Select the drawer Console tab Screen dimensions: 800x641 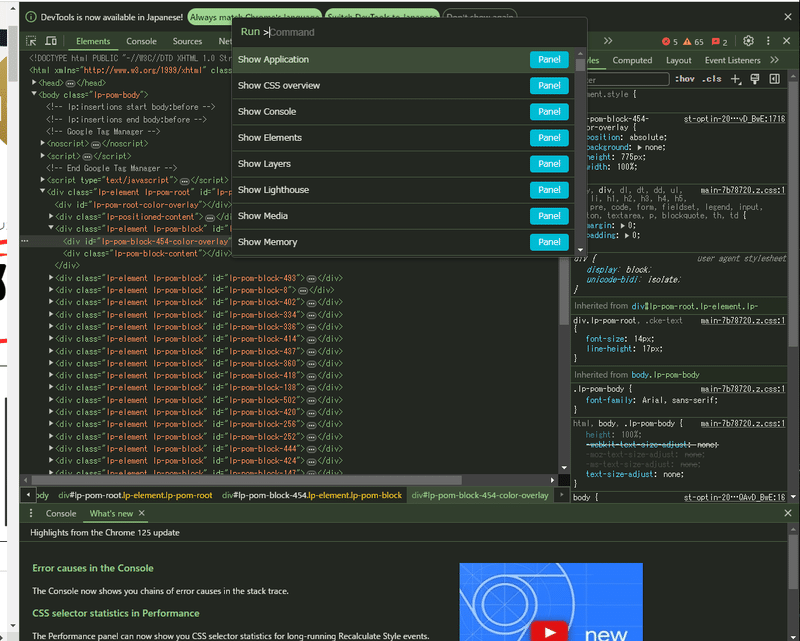click(61, 513)
